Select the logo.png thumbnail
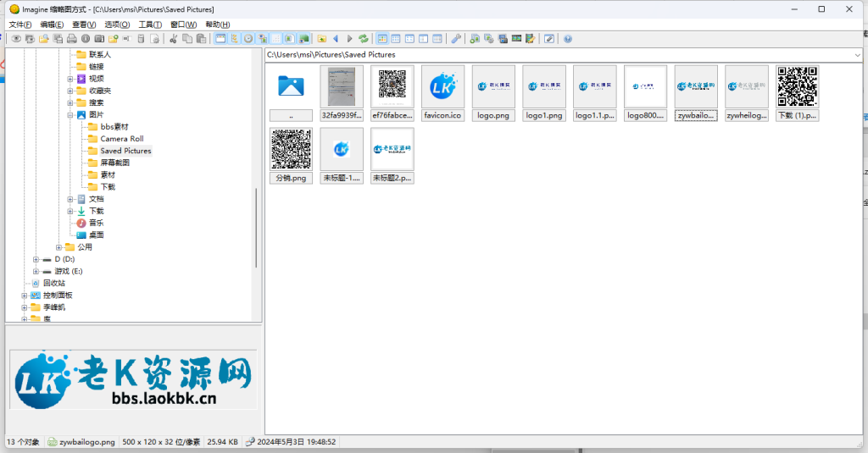 493,93
